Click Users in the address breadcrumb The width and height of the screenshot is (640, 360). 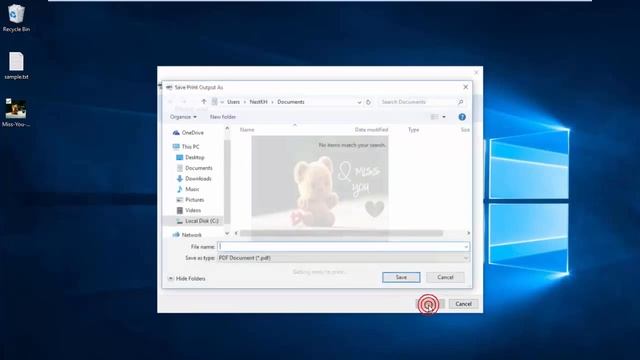tap(233, 102)
